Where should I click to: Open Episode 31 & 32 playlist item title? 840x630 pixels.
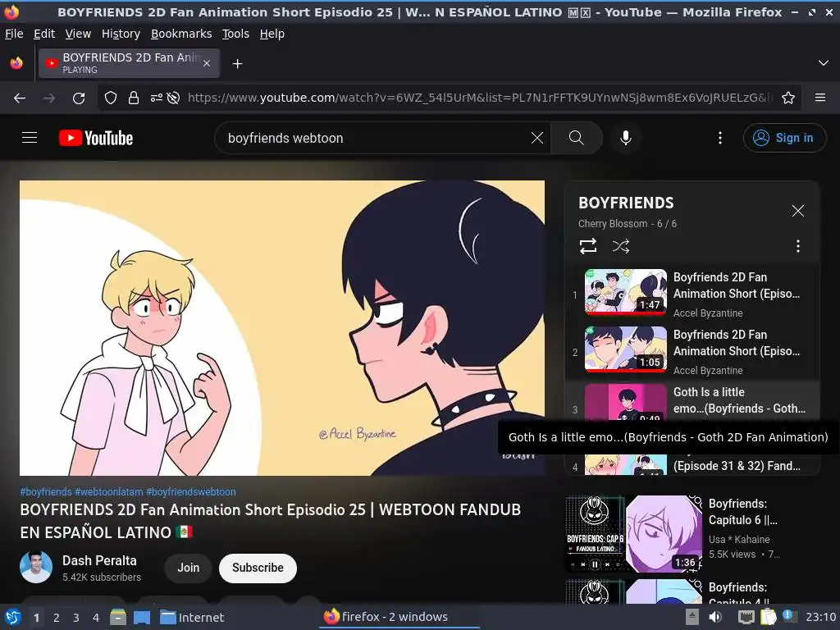click(x=737, y=466)
